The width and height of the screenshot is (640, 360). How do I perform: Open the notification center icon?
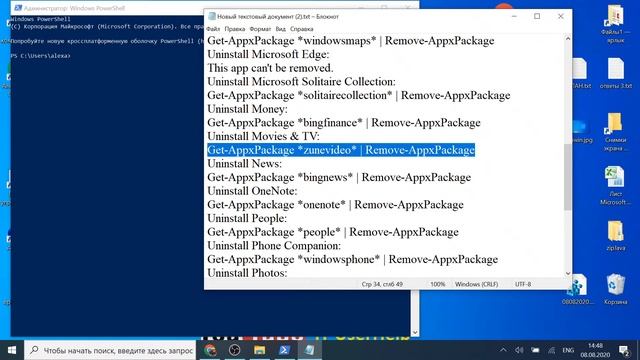(x=624, y=350)
